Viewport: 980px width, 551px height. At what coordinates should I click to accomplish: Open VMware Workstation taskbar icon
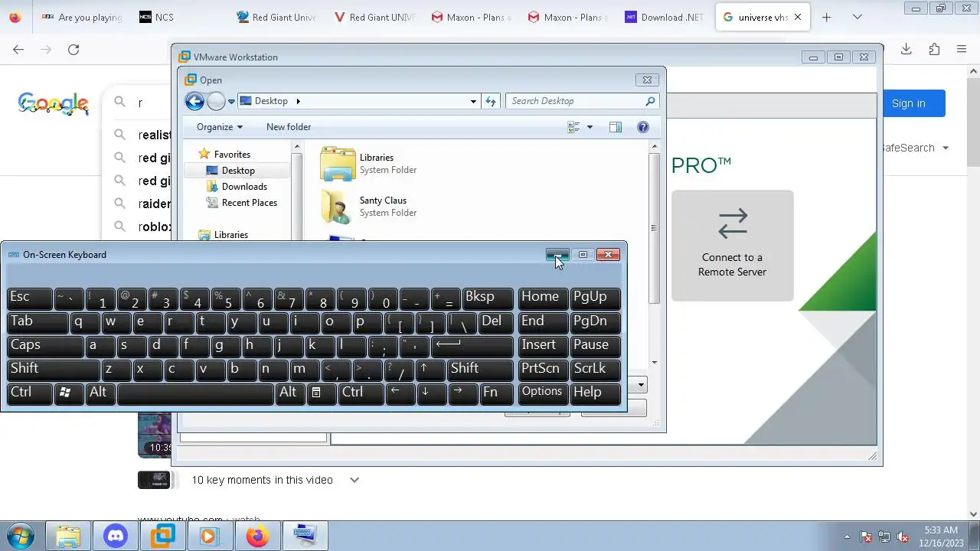coord(163,536)
